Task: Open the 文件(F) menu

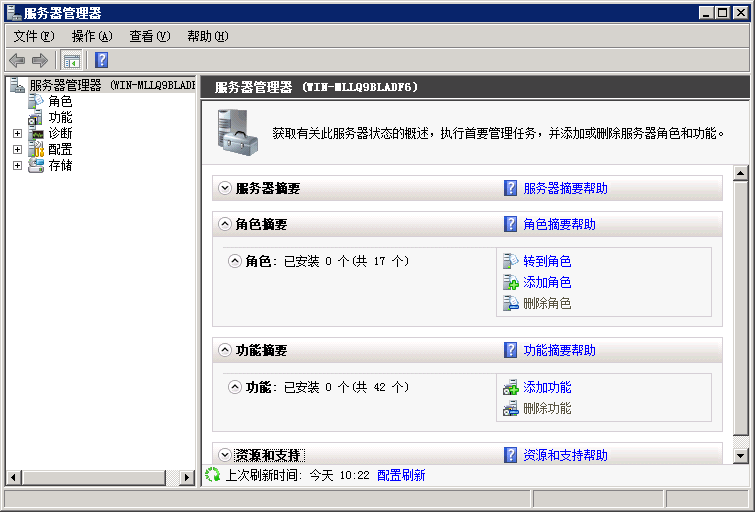Action: 34,36
